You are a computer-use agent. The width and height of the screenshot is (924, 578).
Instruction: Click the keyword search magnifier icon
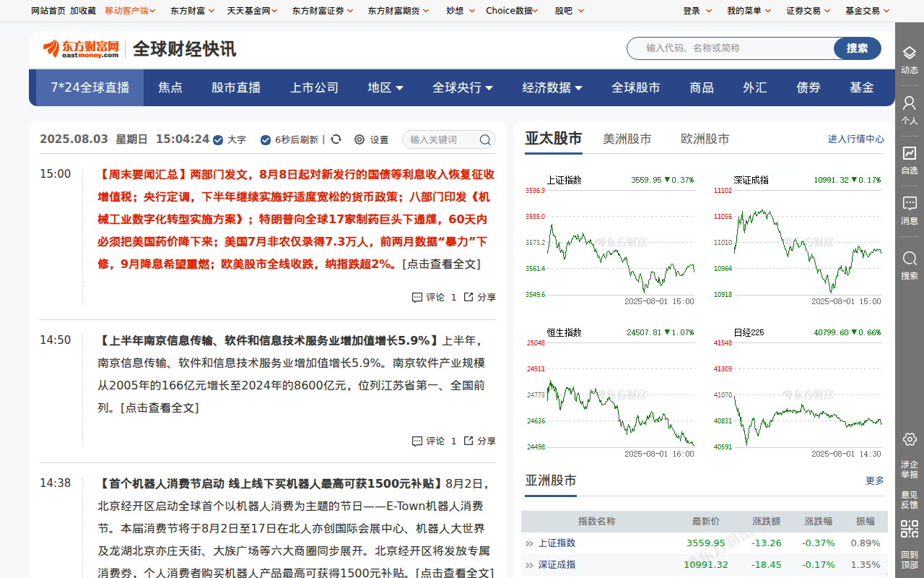coord(485,139)
